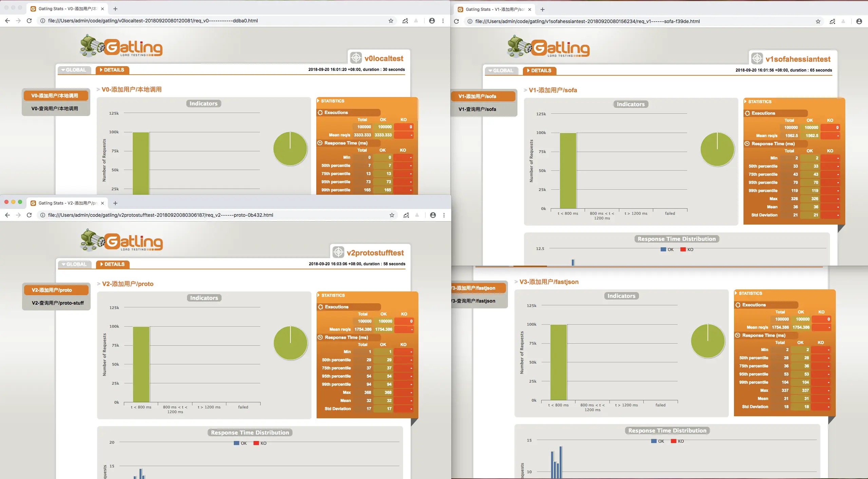The image size is (868, 479).
Task: Open Chrome menu in V0 browser window
Action: [x=443, y=21]
